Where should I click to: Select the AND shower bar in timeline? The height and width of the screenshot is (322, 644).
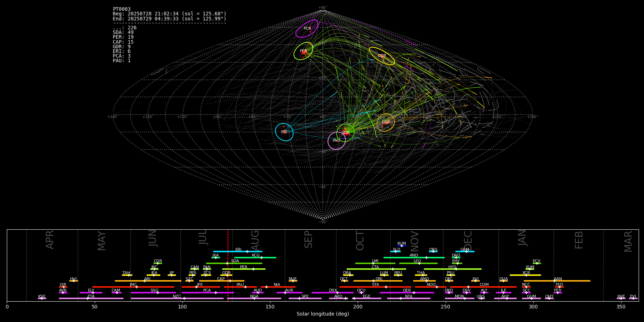pyautogui.click(x=414, y=258)
